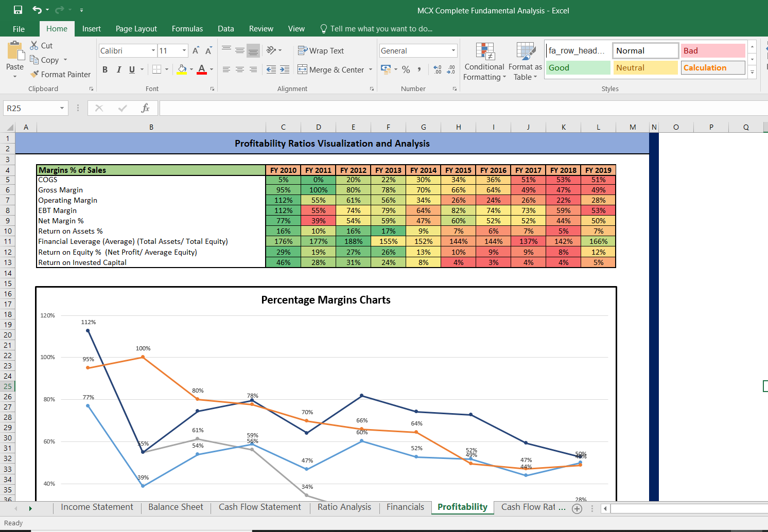Viewport: 768px width, 532px height.
Task: Click the Select All corner triangle
Action: point(9,127)
